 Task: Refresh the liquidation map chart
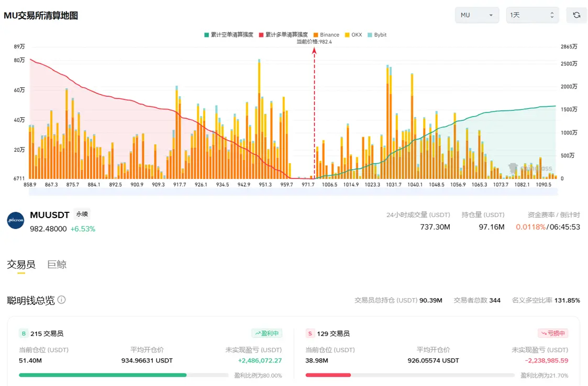click(x=576, y=15)
